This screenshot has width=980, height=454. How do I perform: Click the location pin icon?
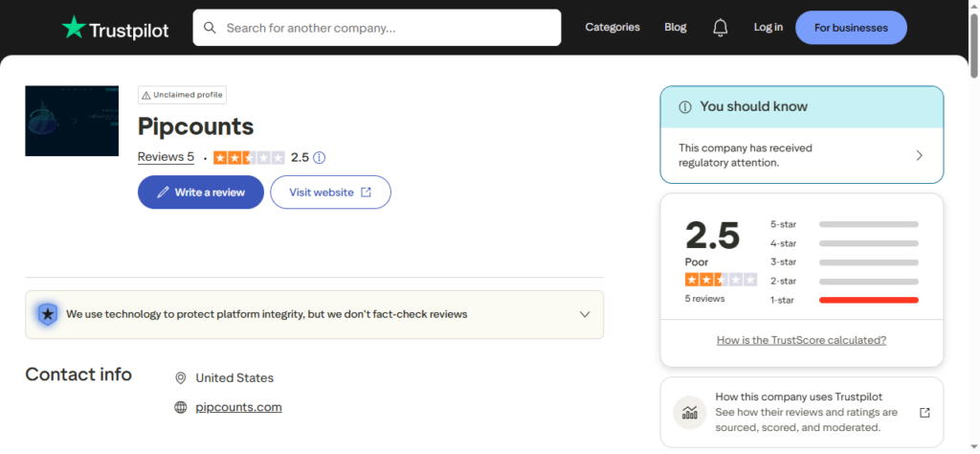[x=181, y=378]
